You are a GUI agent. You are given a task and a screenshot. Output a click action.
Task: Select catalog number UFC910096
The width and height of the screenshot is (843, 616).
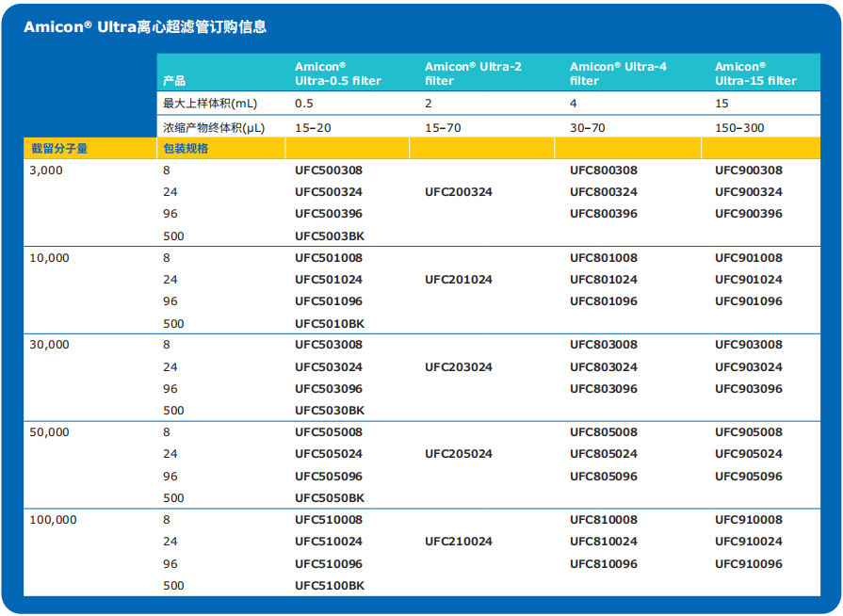pyautogui.click(x=749, y=564)
